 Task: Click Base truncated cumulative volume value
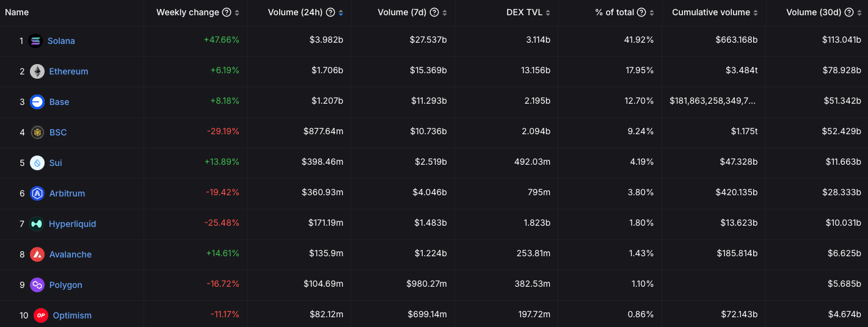(x=712, y=102)
